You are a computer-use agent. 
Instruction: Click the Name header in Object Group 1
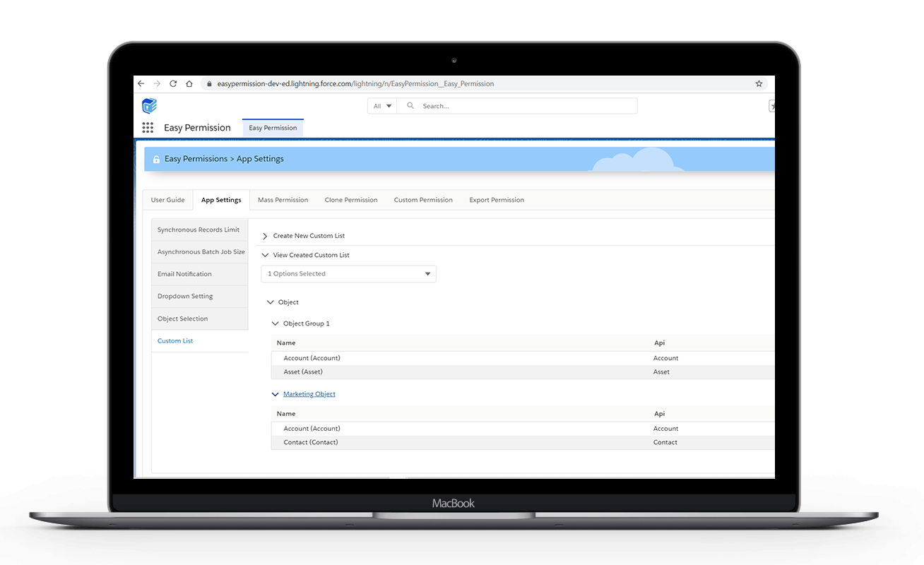[x=286, y=343]
